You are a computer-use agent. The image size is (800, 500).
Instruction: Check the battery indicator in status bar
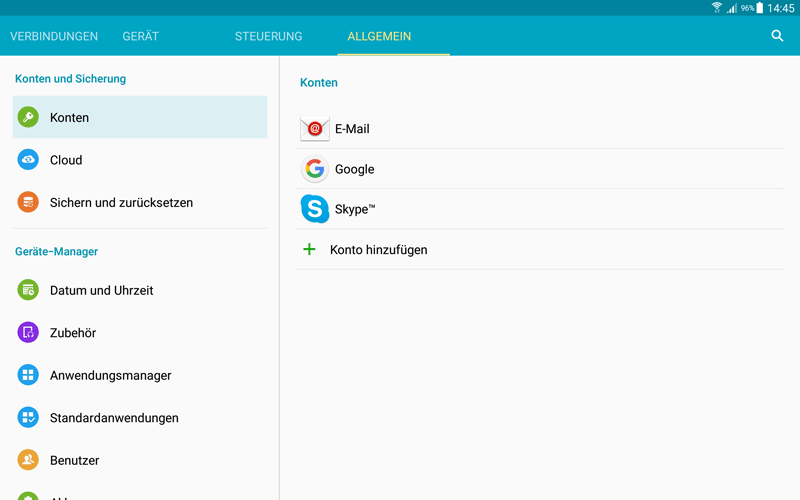click(x=760, y=8)
